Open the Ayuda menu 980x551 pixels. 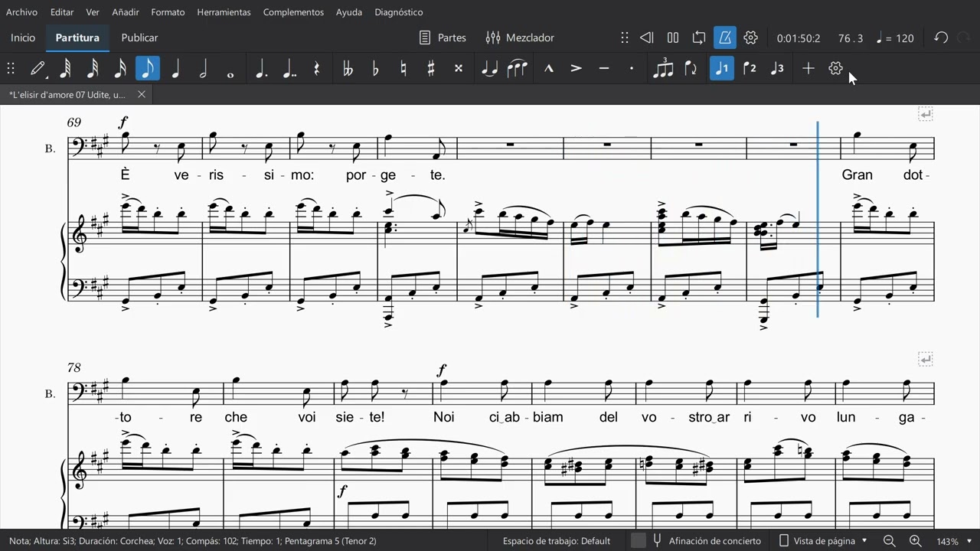349,12
